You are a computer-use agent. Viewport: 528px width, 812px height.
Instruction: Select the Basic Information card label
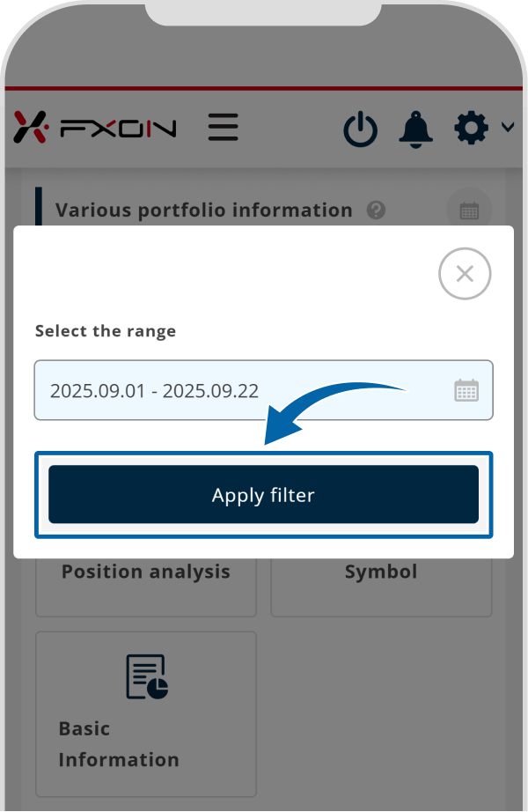118,744
